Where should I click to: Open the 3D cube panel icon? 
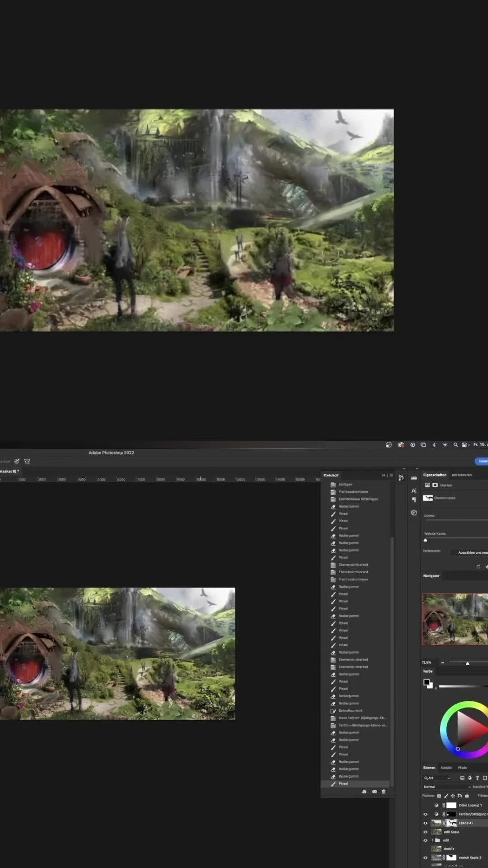tap(414, 513)
